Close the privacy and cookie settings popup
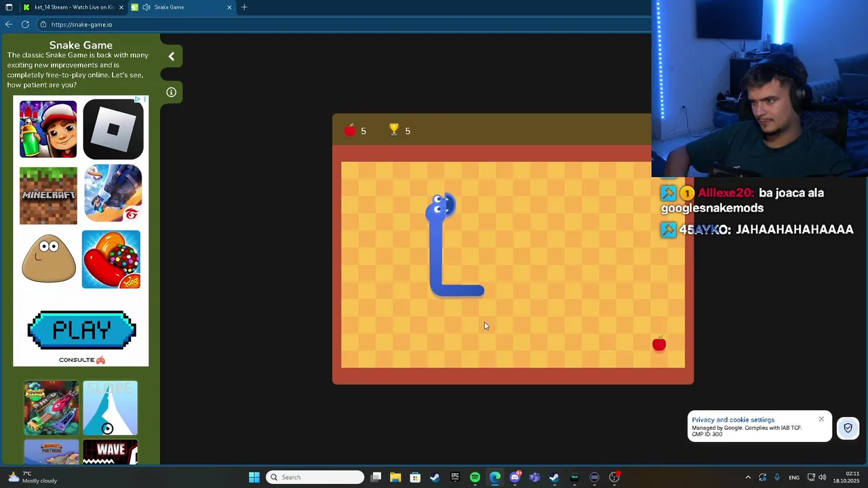 [821, 420]
